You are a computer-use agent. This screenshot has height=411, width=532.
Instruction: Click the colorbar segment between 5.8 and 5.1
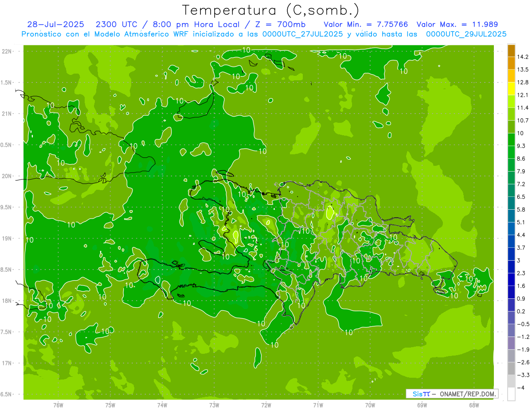(x=511, y=216)
